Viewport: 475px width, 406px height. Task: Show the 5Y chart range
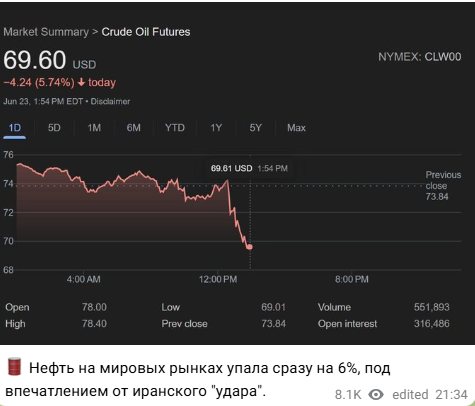256,128
